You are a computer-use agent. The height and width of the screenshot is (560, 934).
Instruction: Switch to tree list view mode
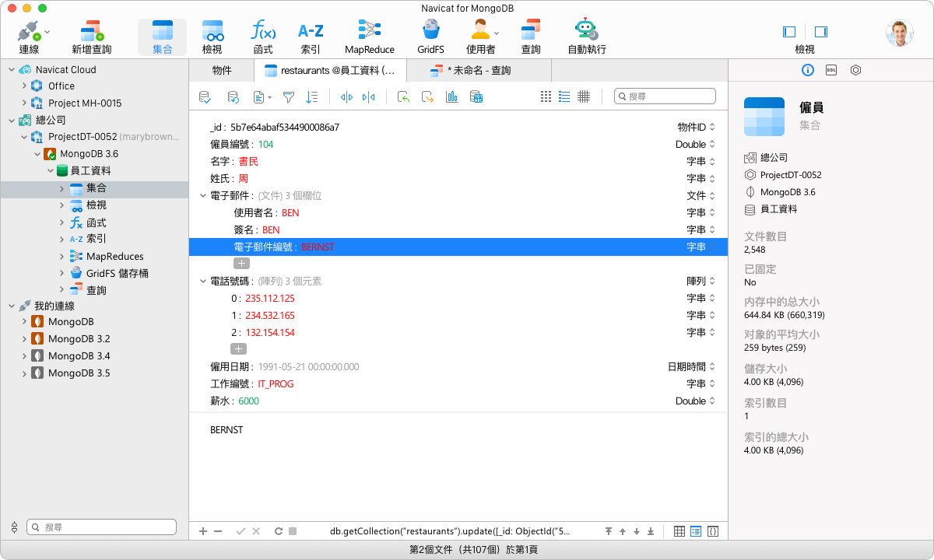pyautogui.click(x=565, y=96)
